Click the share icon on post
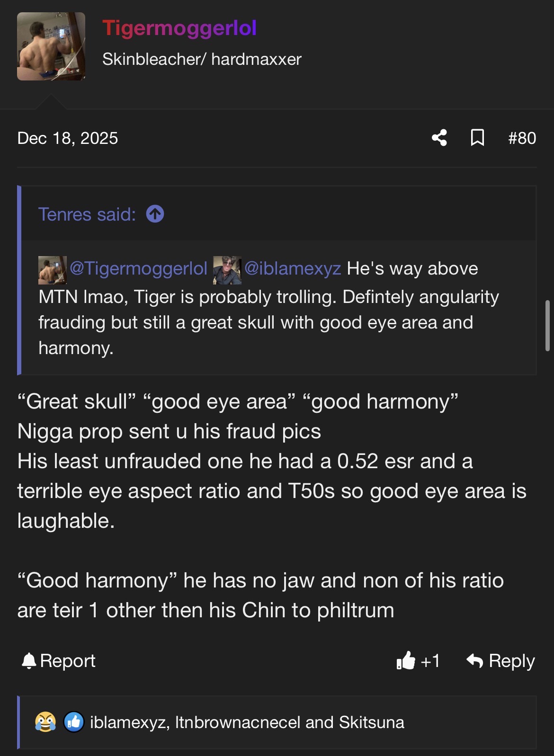 pos(439,138)
